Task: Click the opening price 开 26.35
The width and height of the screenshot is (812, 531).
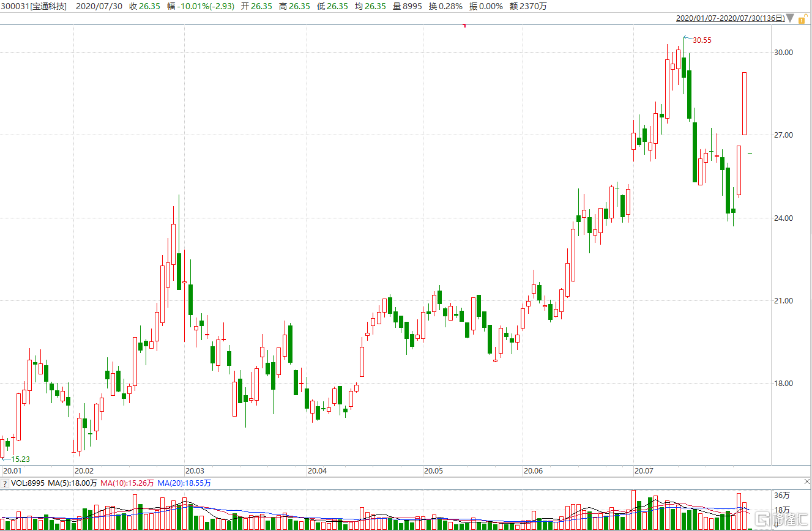Action: [x=258, y=6]
